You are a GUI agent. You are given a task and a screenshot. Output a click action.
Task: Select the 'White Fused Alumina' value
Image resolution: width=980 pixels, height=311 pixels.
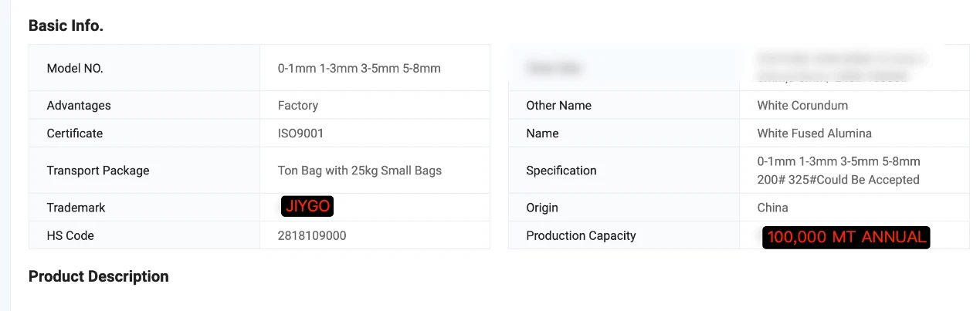pyautogui.click(x=814, y=133)
